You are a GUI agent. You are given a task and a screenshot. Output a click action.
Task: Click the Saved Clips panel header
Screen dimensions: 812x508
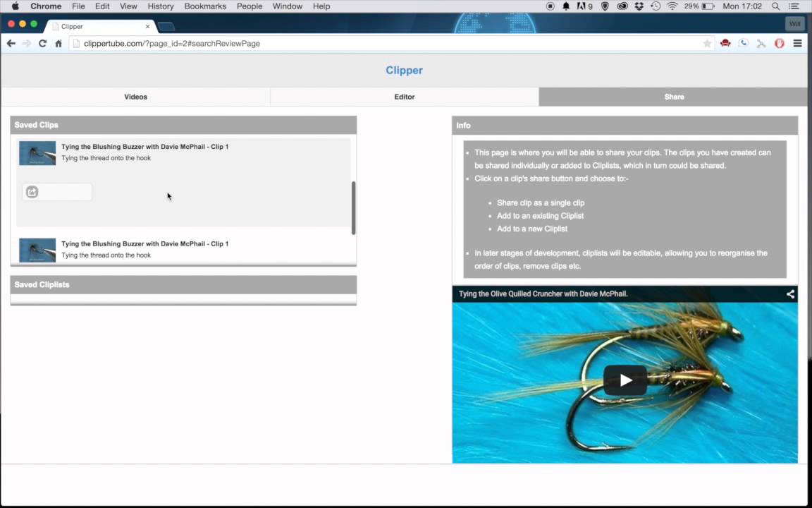tap(183, 125)
